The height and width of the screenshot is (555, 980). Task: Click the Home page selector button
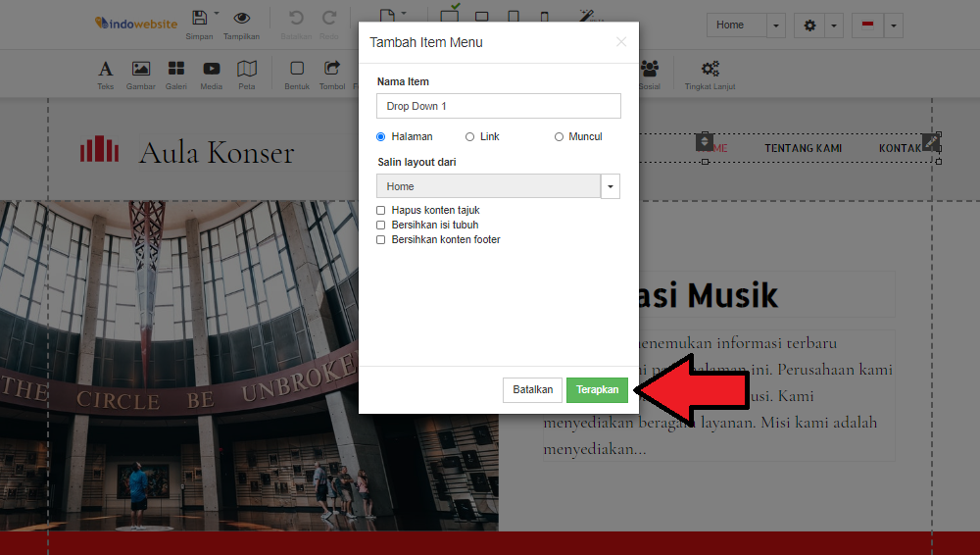[x=736, y=25]
